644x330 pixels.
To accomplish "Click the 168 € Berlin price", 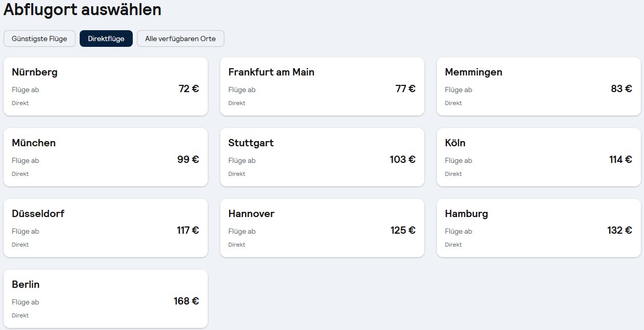I will point(186,301).
